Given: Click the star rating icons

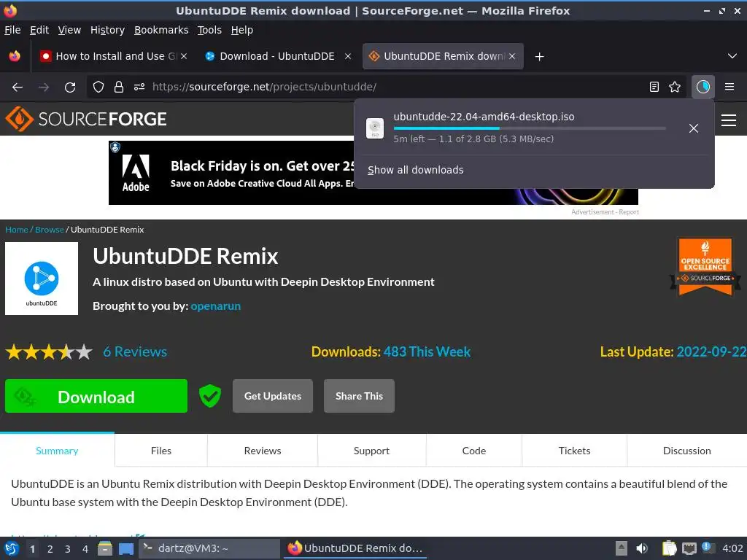Looking at the screenshot, I should (49, 352).
